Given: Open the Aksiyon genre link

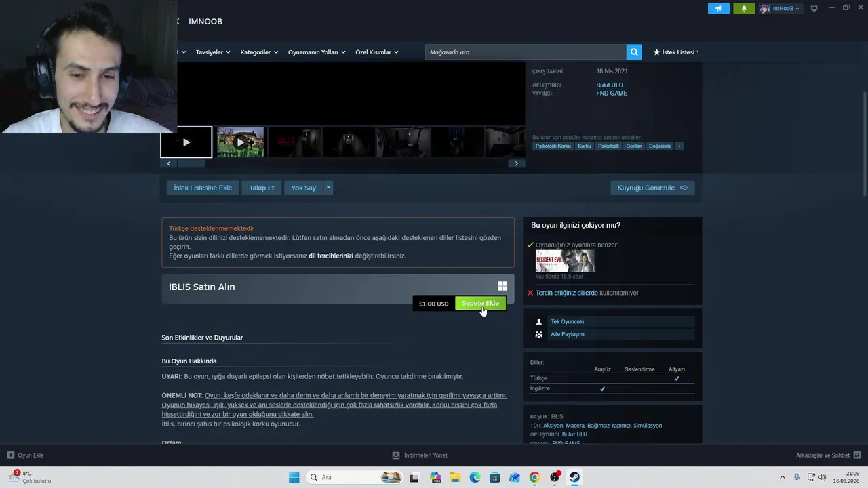Looking at the screenshot, I should coord(553,426).
